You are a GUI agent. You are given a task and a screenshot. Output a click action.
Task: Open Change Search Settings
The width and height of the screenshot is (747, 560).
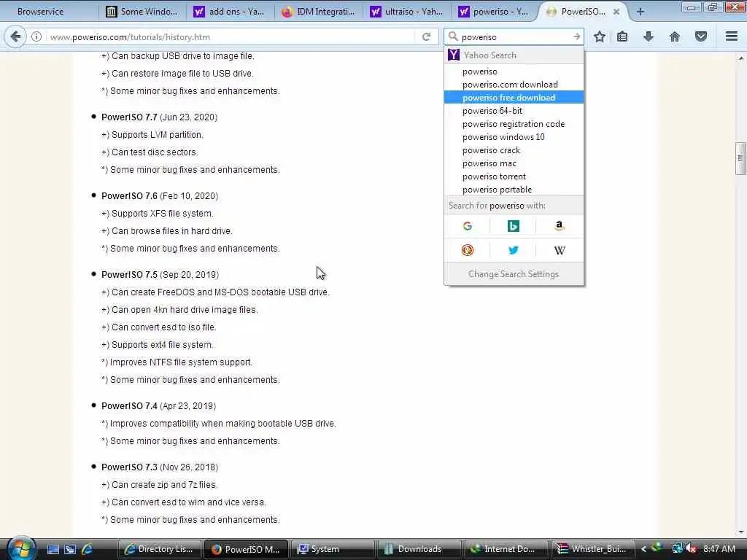tap(514, 274)
